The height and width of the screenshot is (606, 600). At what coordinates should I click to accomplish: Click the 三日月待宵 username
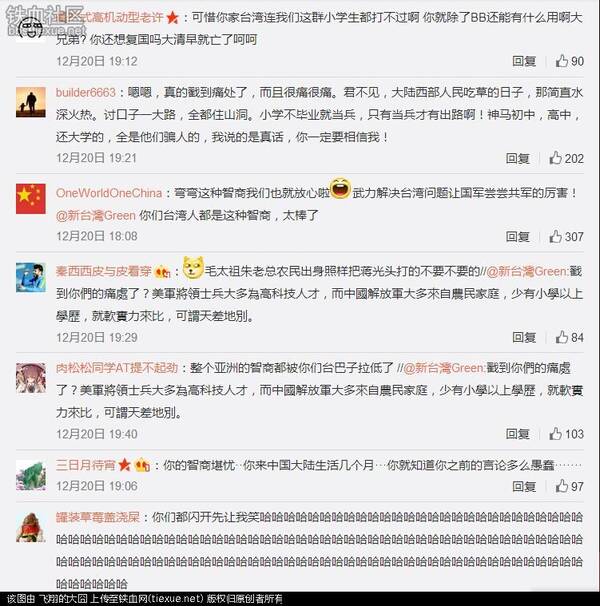(86, 465)
